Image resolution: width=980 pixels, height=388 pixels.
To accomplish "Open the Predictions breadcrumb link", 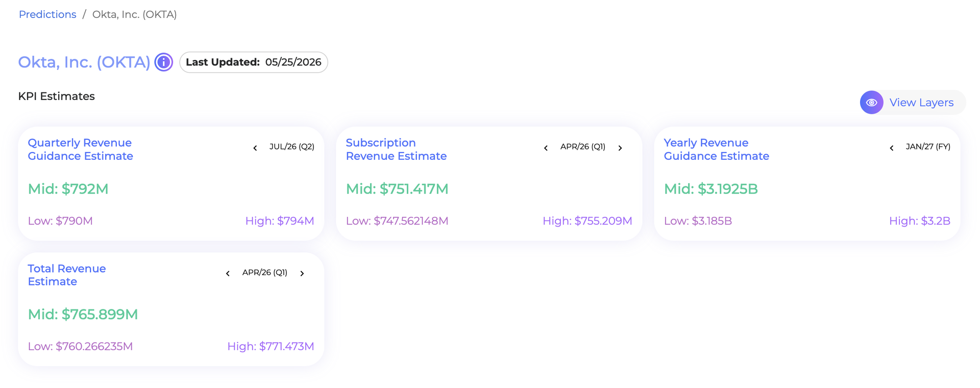I will (47, 14).
